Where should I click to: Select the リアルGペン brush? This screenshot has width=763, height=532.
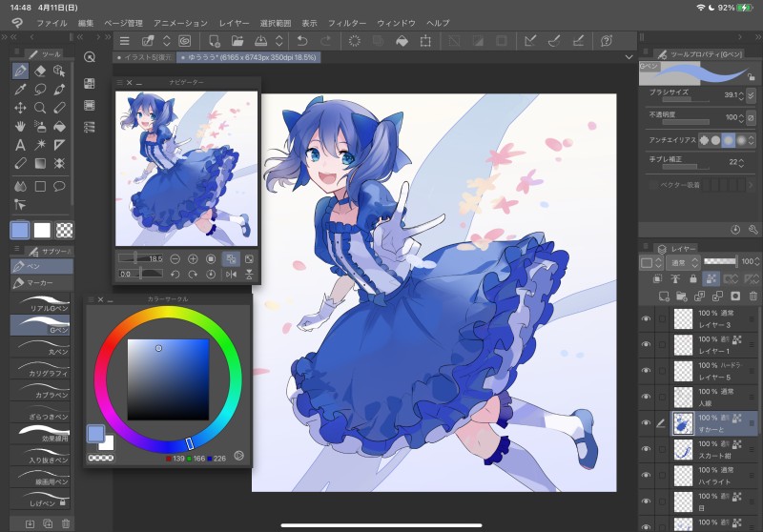click(41, 303)
